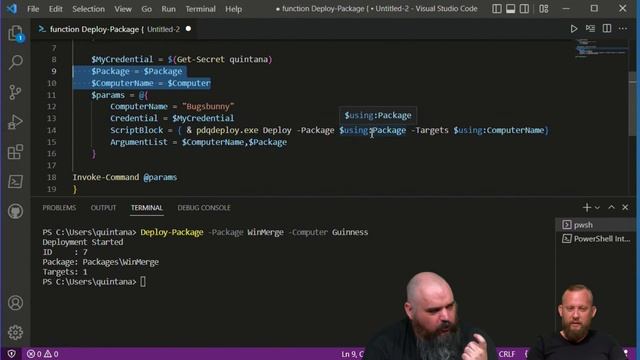Open editor More Actions ellipsis

pyautogui.click(x=623, y=29)
